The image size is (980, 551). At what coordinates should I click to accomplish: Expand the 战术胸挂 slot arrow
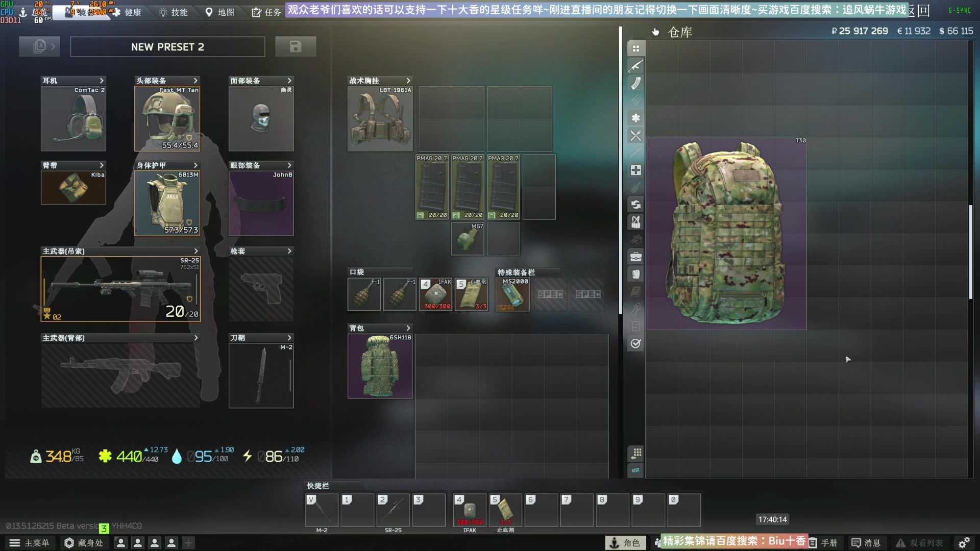pos(408,81)
